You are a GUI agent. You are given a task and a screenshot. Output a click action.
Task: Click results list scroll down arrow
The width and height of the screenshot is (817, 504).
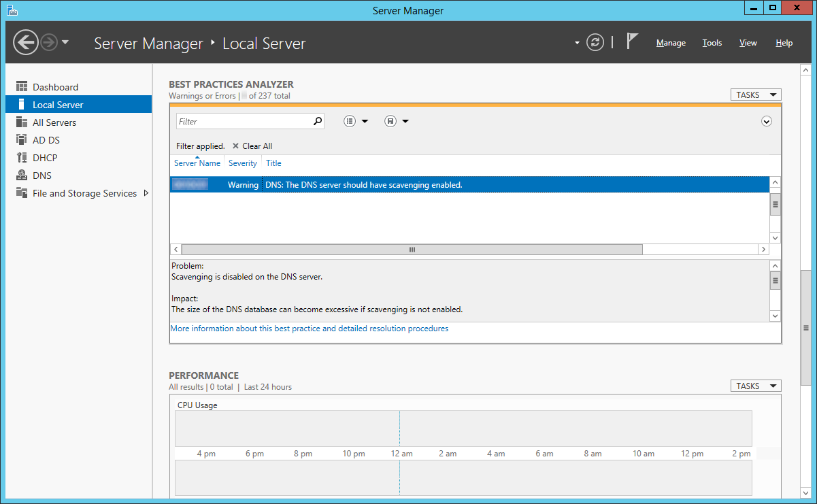point(776,237)
